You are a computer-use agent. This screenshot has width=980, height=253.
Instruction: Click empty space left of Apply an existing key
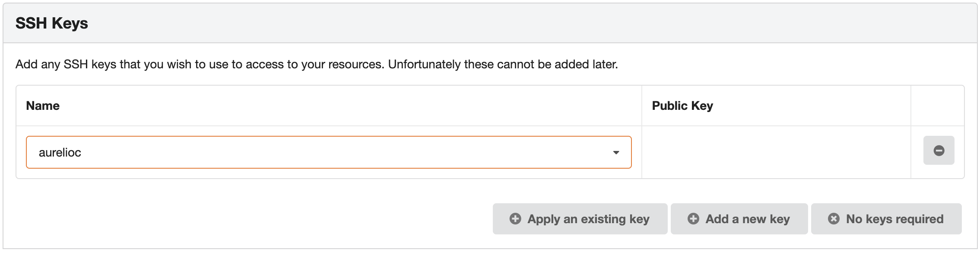coord(259,219)
